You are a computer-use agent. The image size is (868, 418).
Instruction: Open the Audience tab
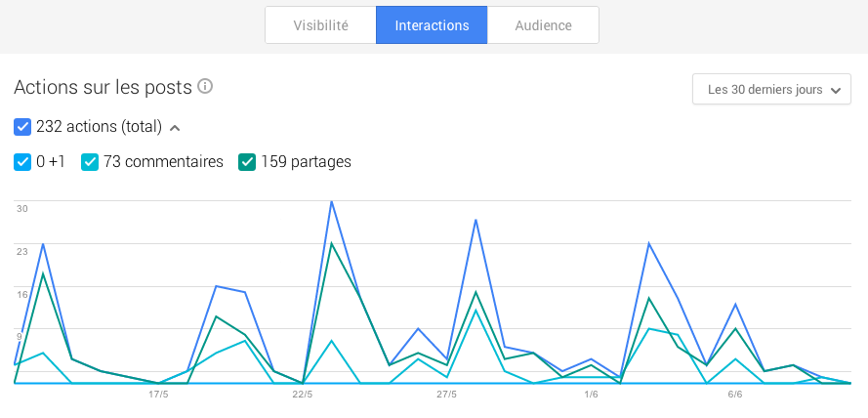pyautogui.click(x=544, y=25)
